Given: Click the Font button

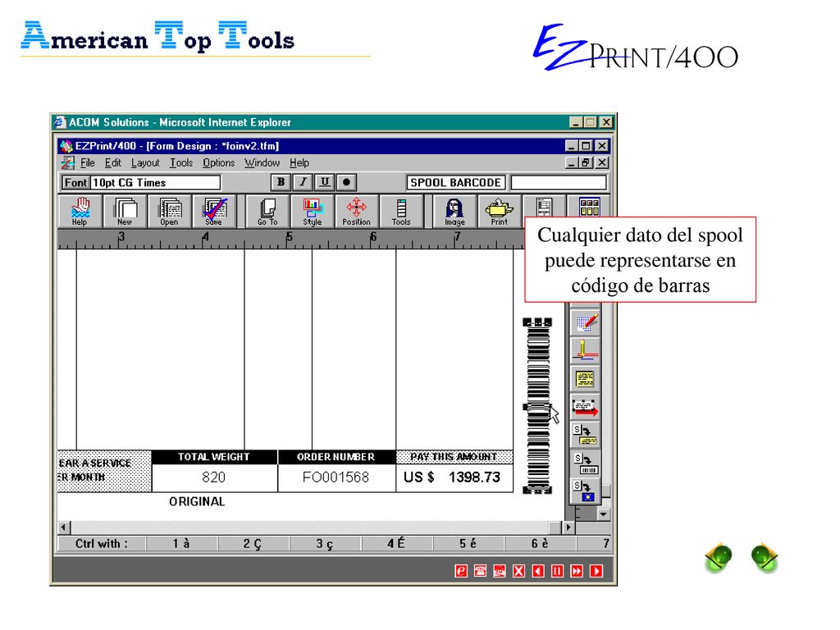Looking at the screenshot, I should point(75,183).
